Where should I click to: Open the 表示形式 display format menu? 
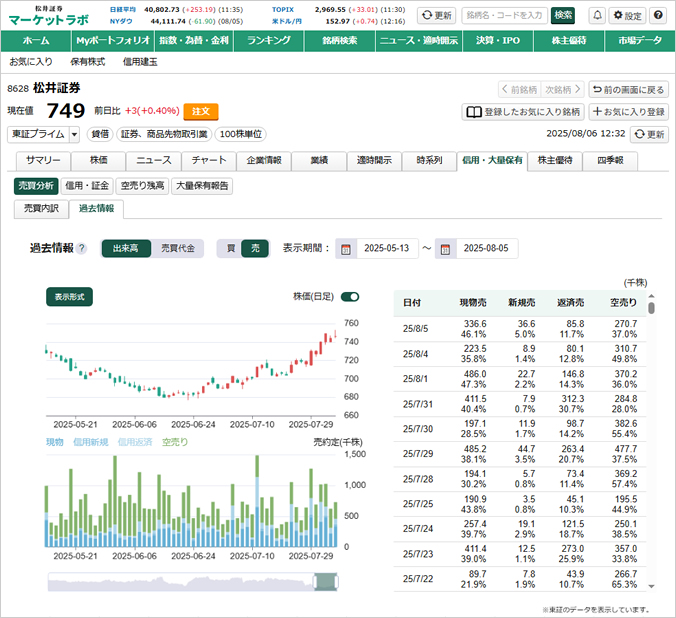69,297
